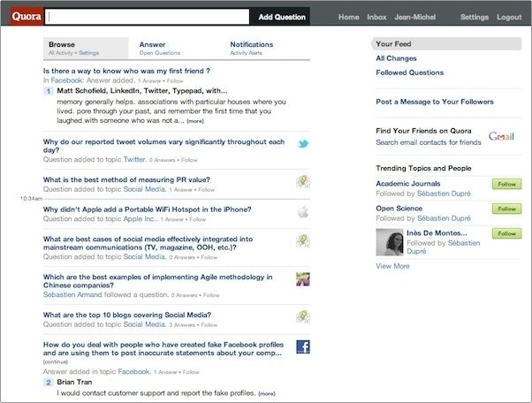Click Logout in top navigation
Viewport: 532px width, 403px height.
tap(509, 17)
